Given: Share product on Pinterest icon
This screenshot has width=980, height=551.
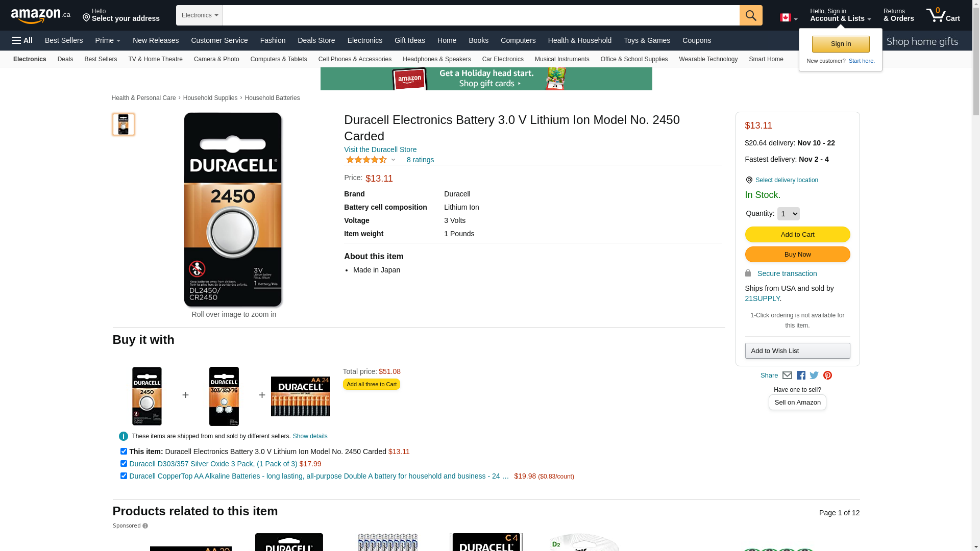Looking at the screenshot, I should click(x=827, y=375).
